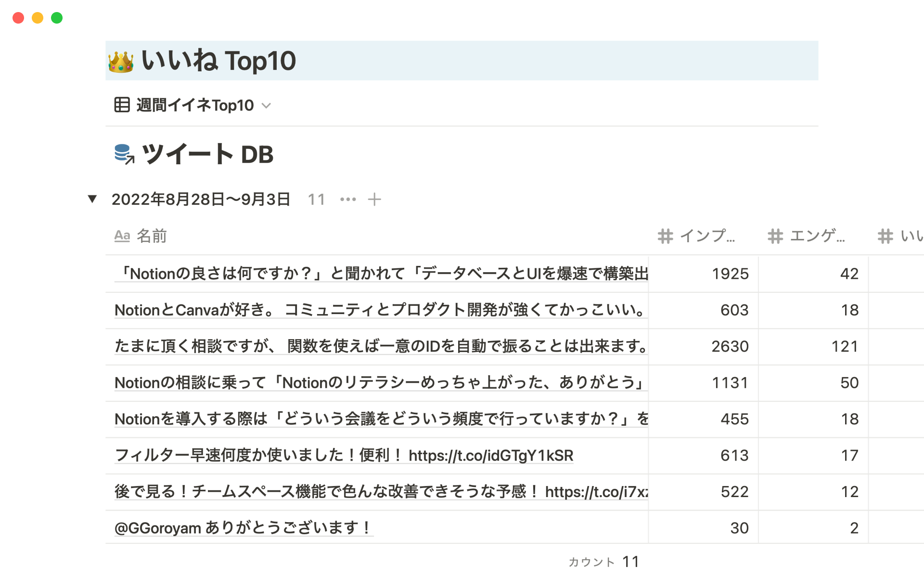This screenshot has width=924, height=578.
Task: Click the エンゲ… number column header
Action: click(807, 236)
